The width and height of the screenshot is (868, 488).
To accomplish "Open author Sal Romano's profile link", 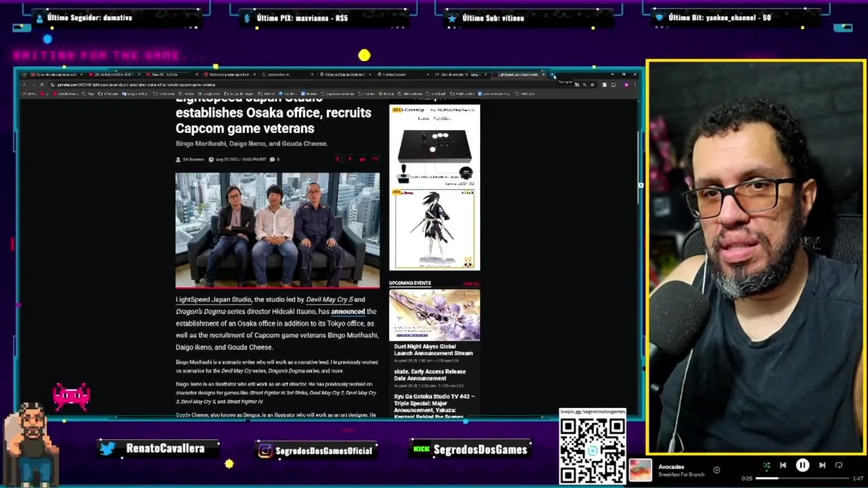I will (x=193, y=159).
